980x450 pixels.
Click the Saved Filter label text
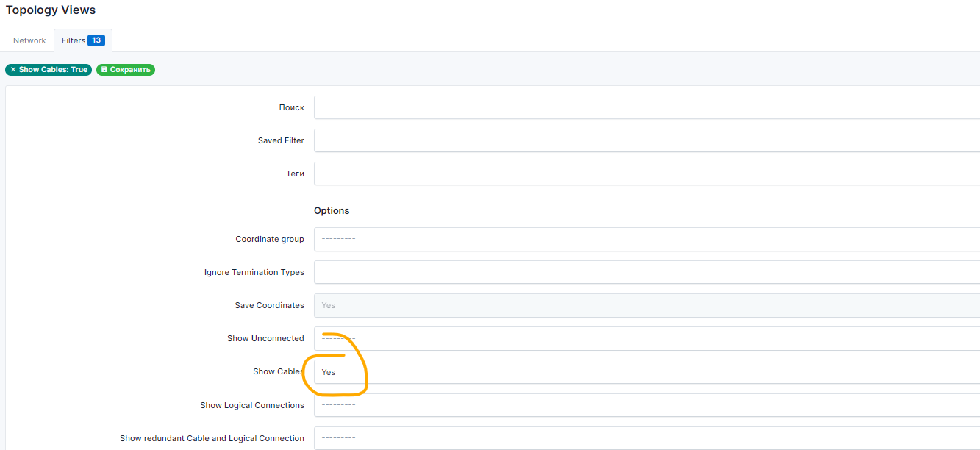click(x=281, y=140)
